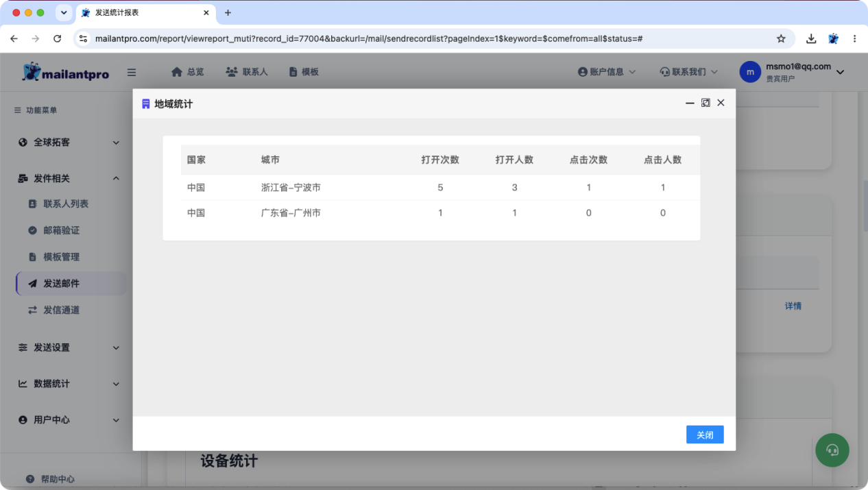
Task: Expand 发送设置 sidebar section
Action: tap(69, 347)
